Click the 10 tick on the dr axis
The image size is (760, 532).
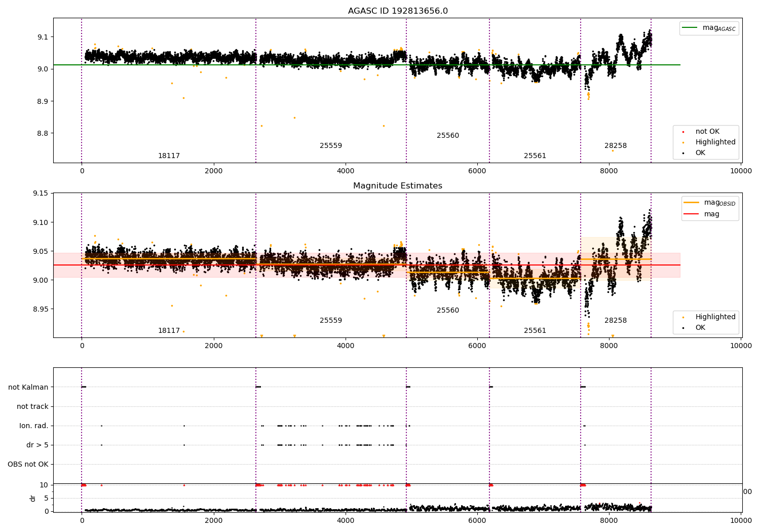44,485
